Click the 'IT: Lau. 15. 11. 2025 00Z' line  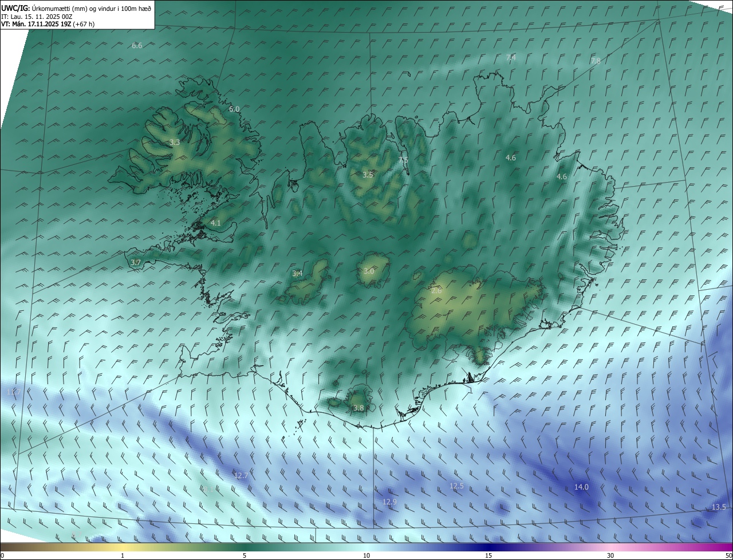[x=37, y=17]
